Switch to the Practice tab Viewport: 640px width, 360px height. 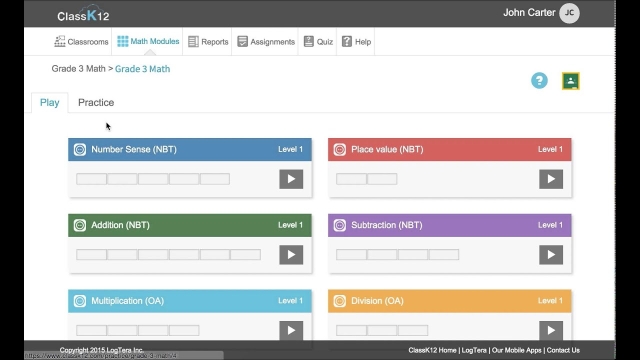click(x=96, y=102)
